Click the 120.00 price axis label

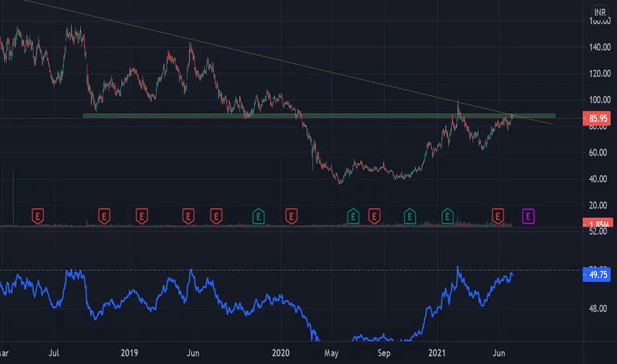coord(600,73)
